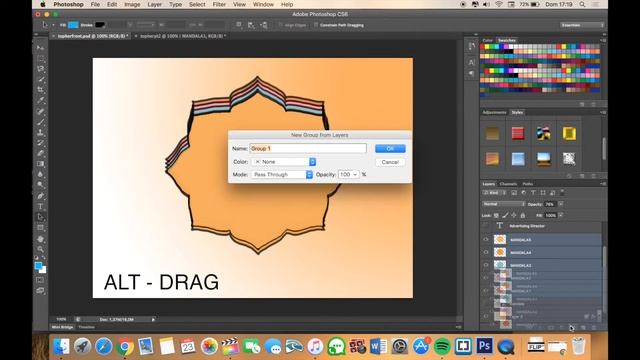Select the Rectangular Marquee tool

[x=40, y=58]
